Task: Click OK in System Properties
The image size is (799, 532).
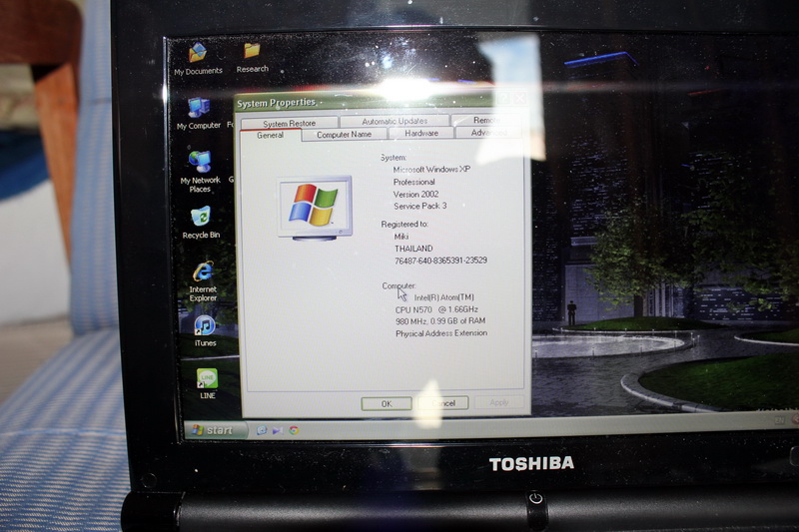Action: tap(387, 403)
